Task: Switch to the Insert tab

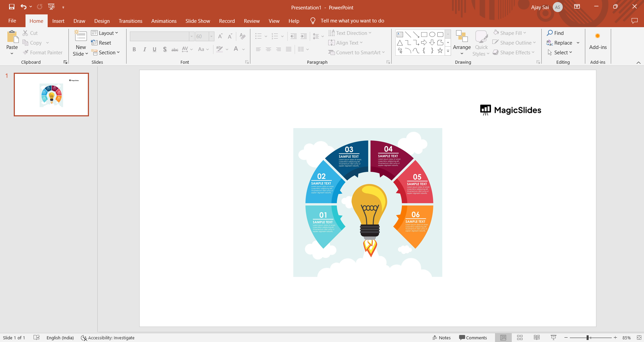Action: click(58, 21)
